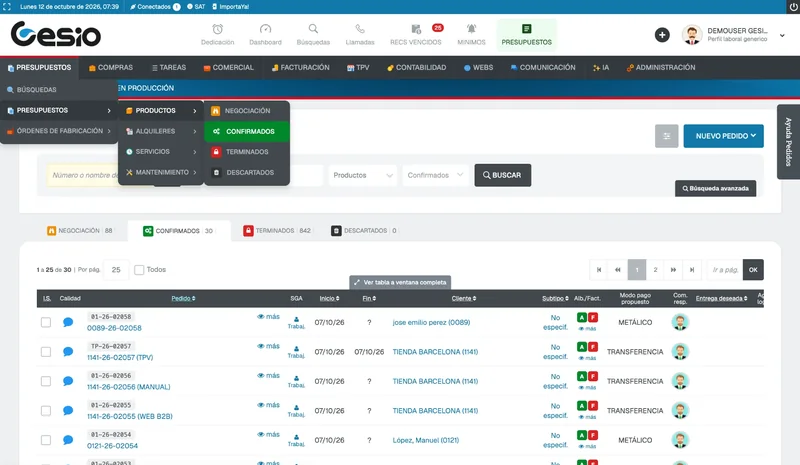Go to the next page arrow
The height and width of the screenshot is (465, 800).
(673, 270)
